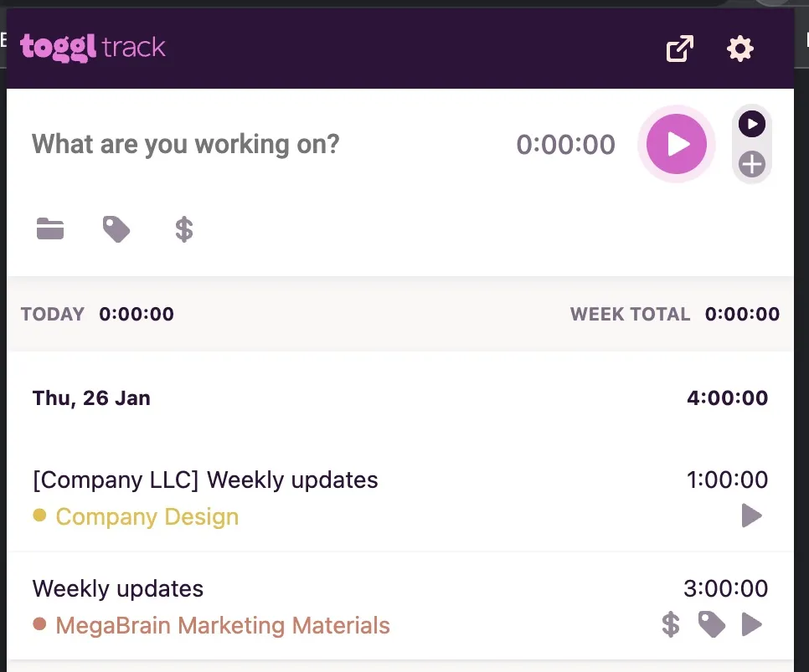Click the tag icon on MegaBrain entry
The image size is (809, 672).
711,623
